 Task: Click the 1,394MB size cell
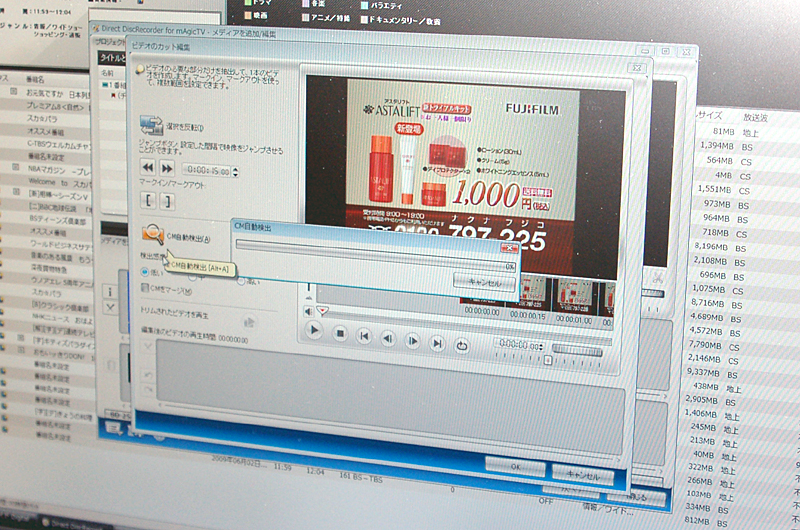pyautogui.click(x=716, y=145)
